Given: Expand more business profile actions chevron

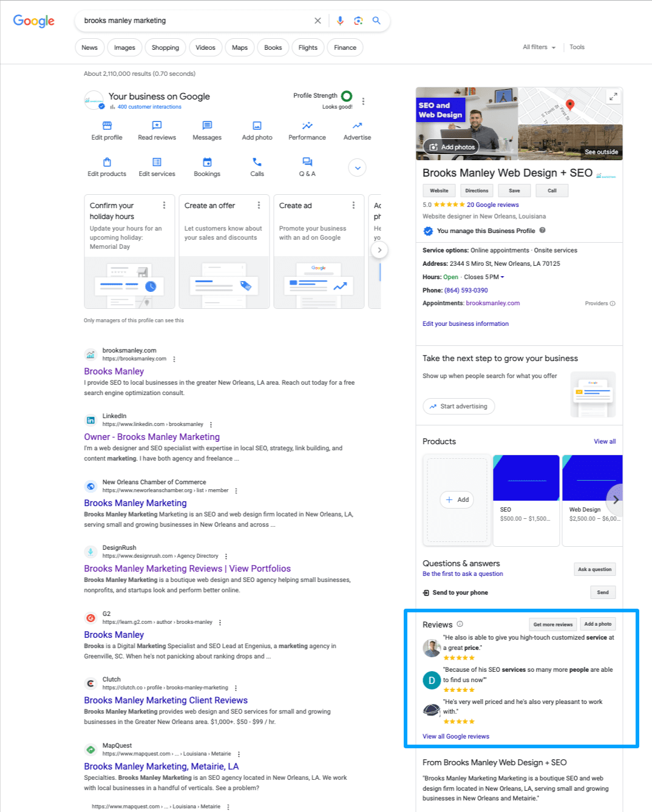Looking at the screenshot, I should point(357,167).
